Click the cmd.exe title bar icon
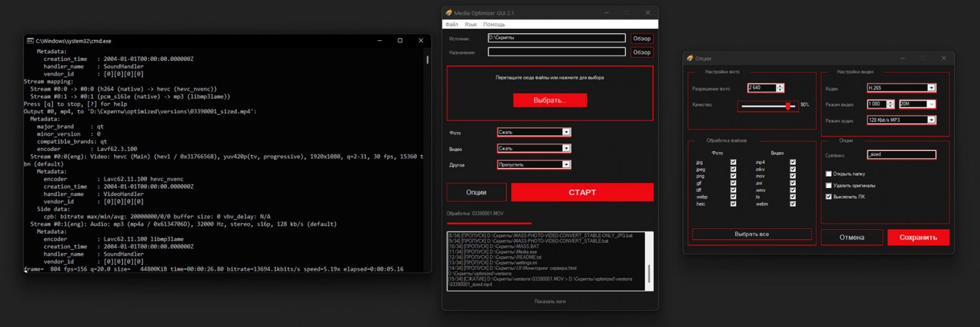 tap(30, 41)
